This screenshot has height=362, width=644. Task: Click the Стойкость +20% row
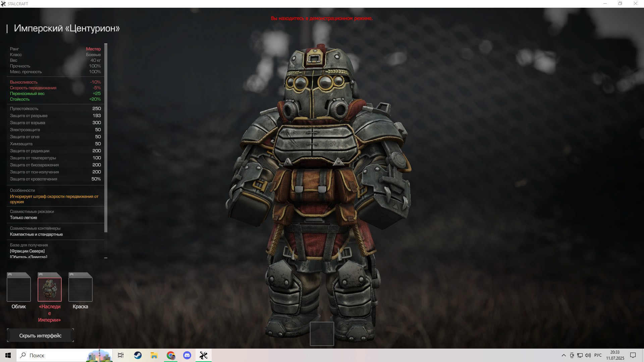(x=55, y=99)
